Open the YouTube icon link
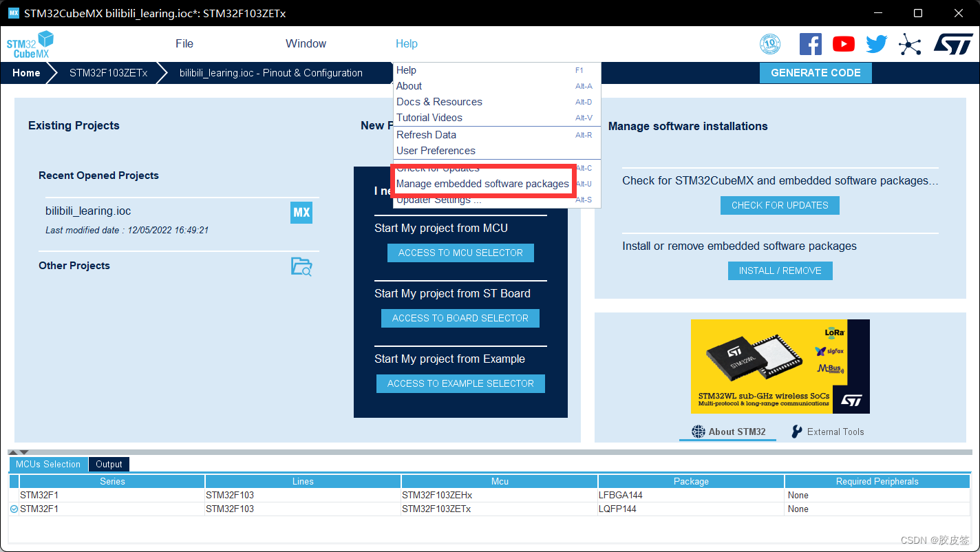The height and width of the screenshot is (552, 980). coord(843,44)
